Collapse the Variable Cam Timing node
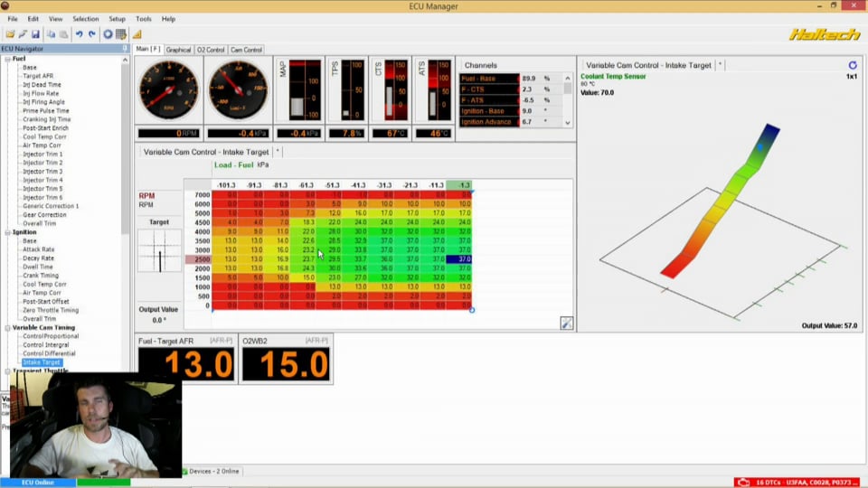Screen dimensions: 868x488 [8, 327]
